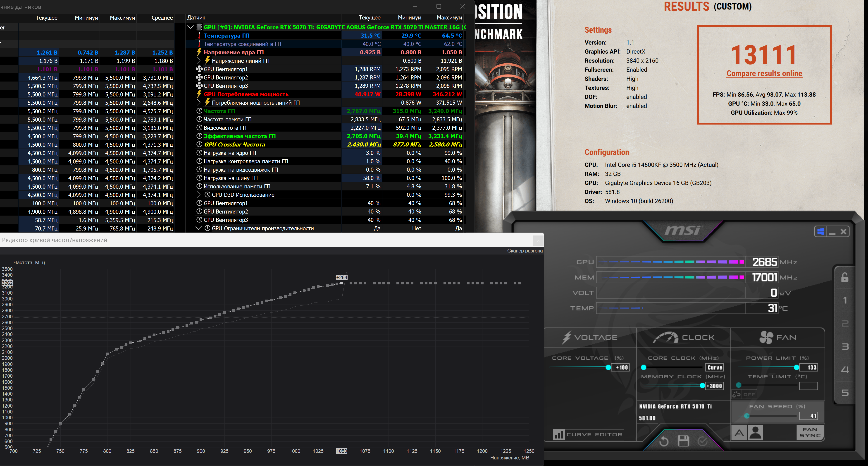Click the Windows startup icon in Afterburner
This screenshot has width=868, height=466.
(820, 232)
